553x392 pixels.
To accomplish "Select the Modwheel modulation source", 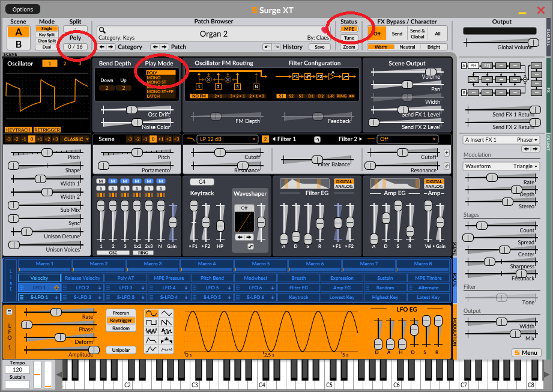I will (x=255, y=278).
